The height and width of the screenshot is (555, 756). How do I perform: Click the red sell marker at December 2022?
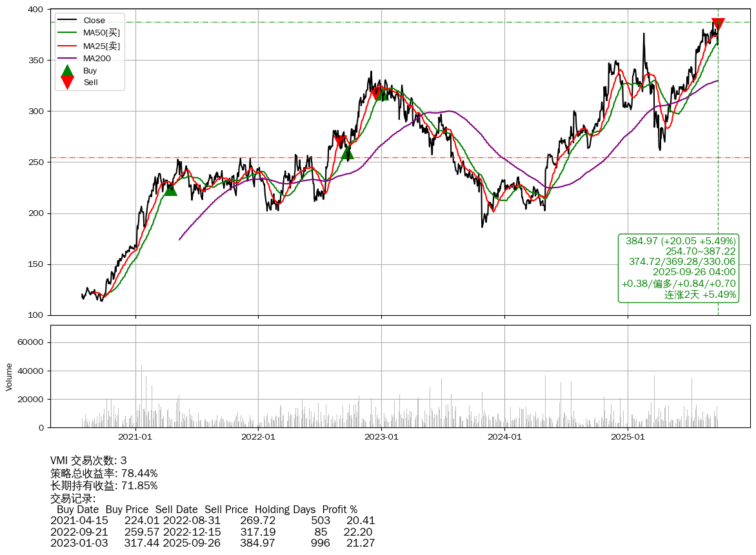click(377, 93)
